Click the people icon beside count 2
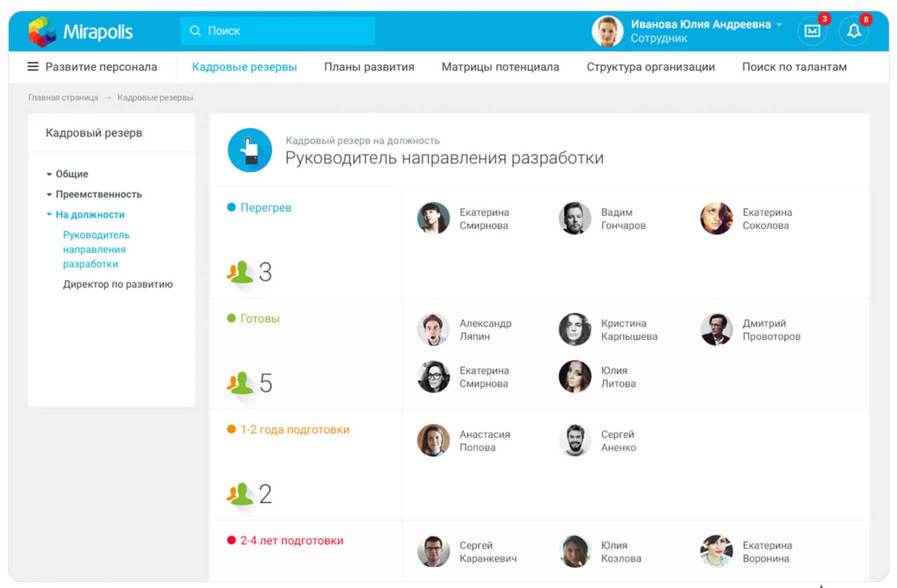897x588 pixels. pos(240,494)
